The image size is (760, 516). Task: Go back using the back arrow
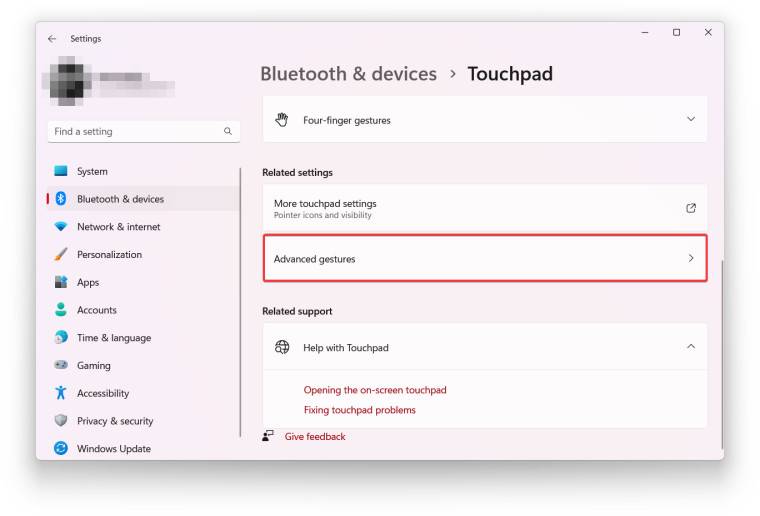point(52,39)
